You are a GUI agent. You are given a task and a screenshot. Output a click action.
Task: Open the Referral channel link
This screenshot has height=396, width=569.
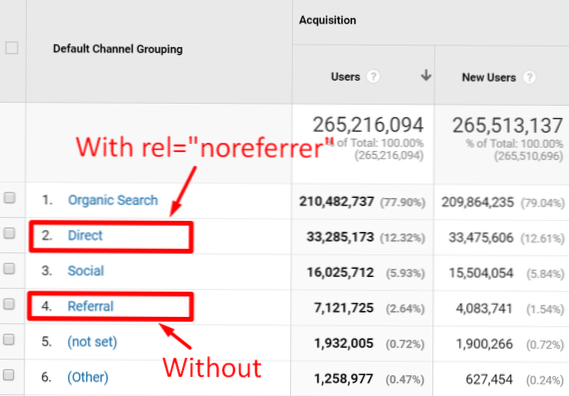(x=90, y=306)
